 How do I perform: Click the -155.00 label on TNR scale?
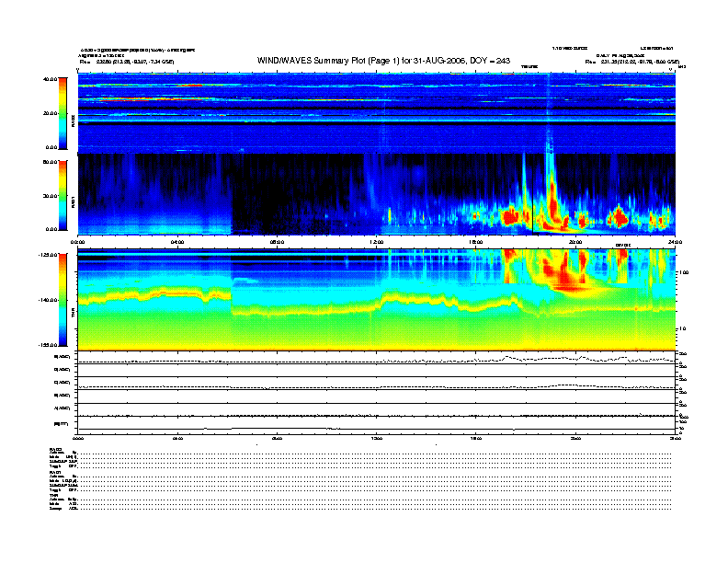tap(48, 345)
